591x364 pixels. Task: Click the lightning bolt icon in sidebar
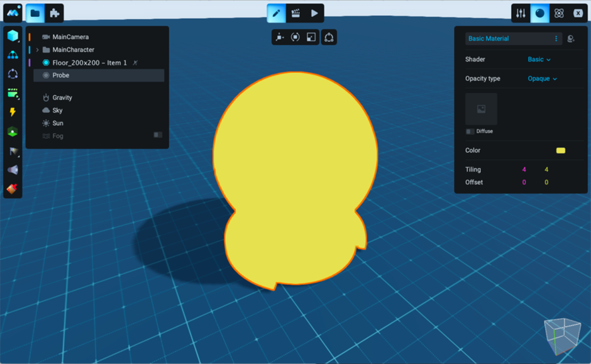pos(13,112)
